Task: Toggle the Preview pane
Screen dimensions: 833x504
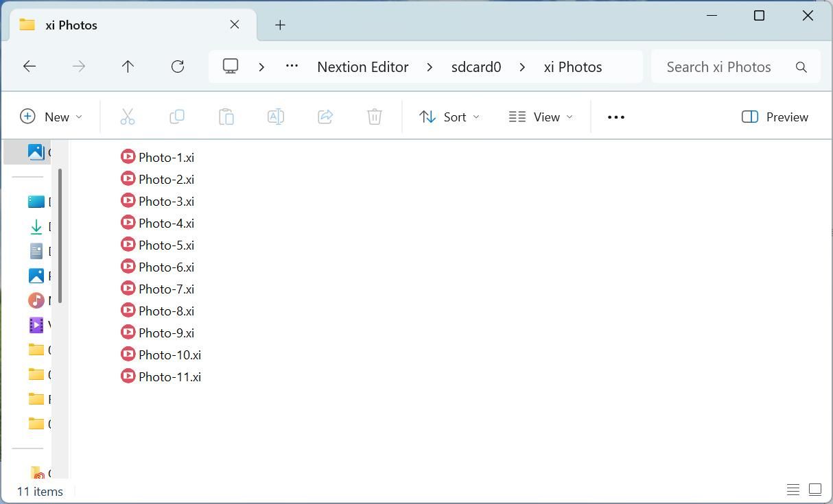Action: (x=774, y=117)
